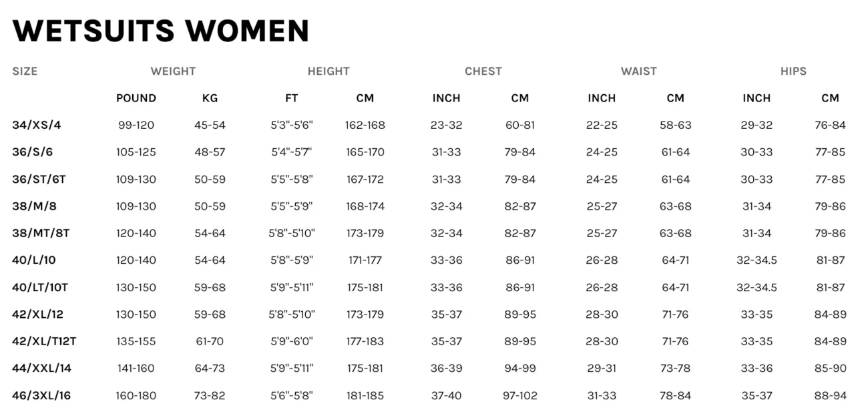
Task: Click the POUND sub-header under Weight
Action: [136, 98]
